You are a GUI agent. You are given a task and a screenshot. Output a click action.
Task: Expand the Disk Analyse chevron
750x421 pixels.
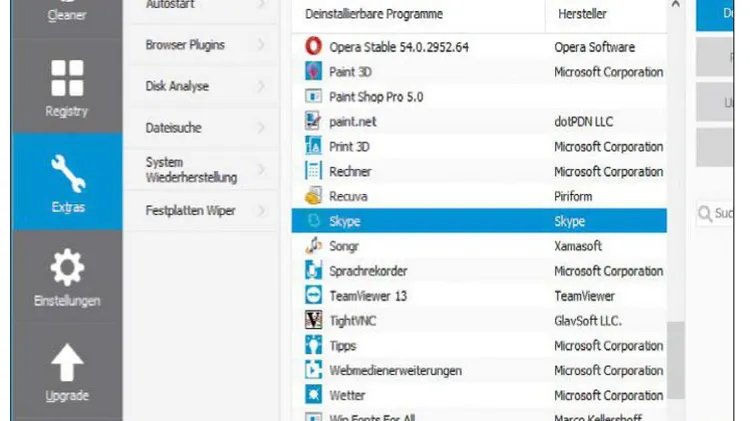click(261, 86)
